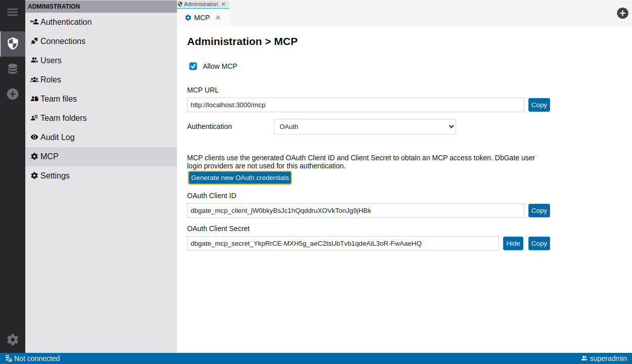The width and height of the screenshot is (632, 364).
Task: Click the Users person icon
Action: click(34, 60)
